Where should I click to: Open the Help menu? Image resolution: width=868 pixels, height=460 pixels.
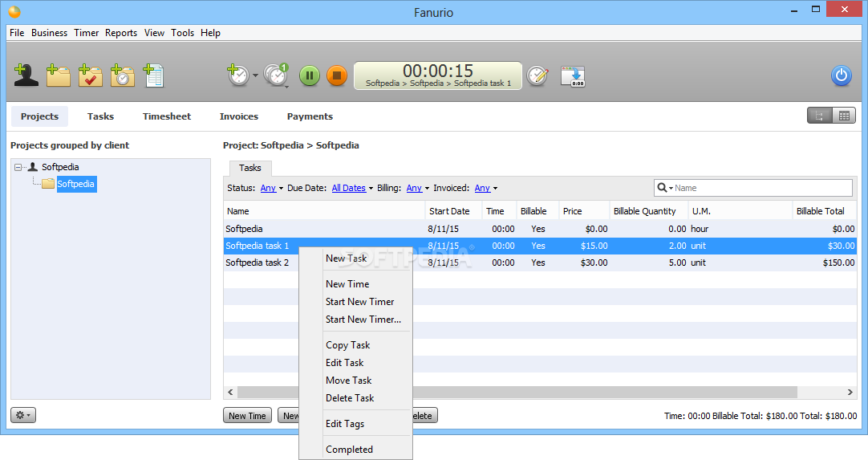pyautogui.click(x=210, y=33)
